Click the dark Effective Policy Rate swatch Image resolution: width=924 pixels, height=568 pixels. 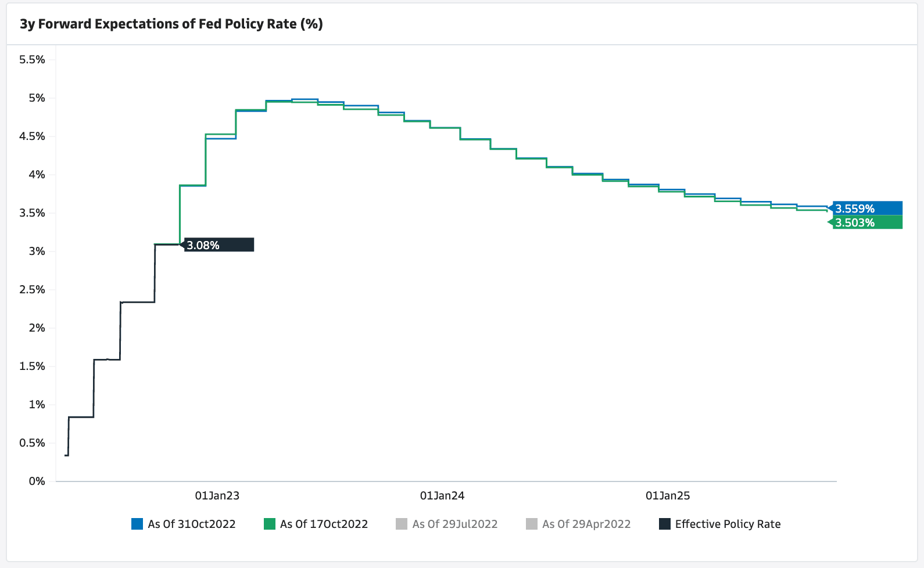[665, 524]
